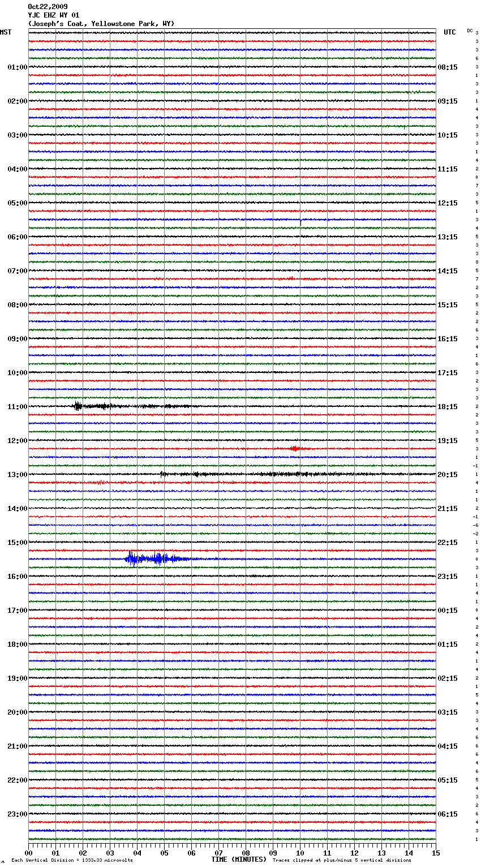The image size is (481, 868).
Task: Click station code YJC EHZ WY 01
Action: (x=54, y=15)
